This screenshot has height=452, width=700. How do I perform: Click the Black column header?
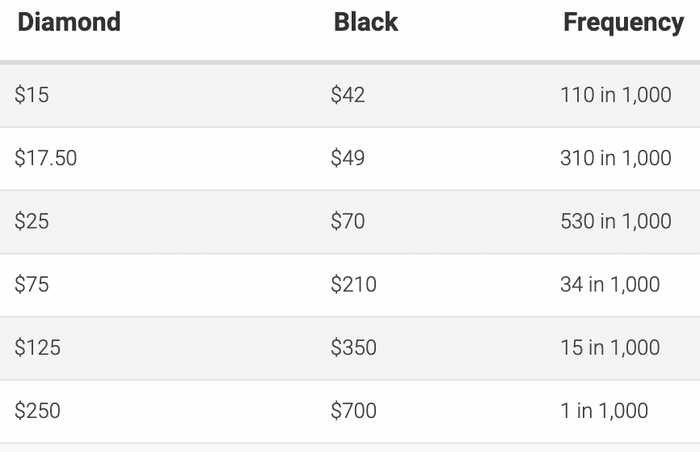pos(365,23)
